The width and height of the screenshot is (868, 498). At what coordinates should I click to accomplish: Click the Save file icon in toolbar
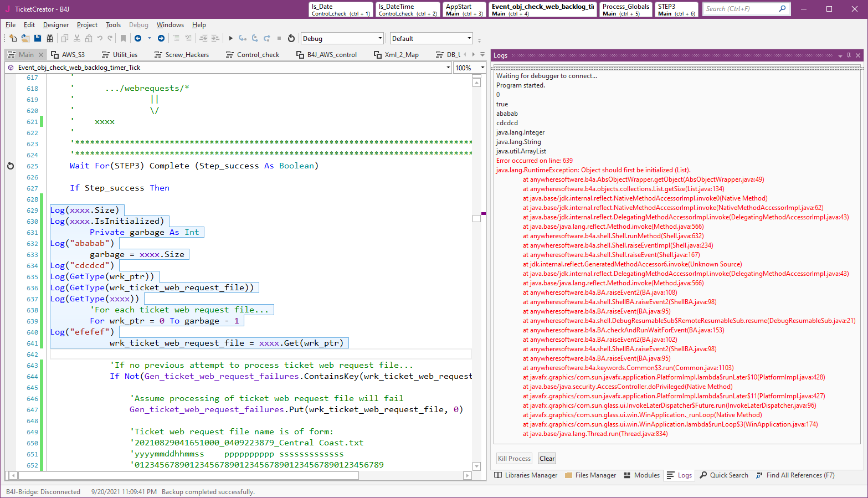pos(38,38)
